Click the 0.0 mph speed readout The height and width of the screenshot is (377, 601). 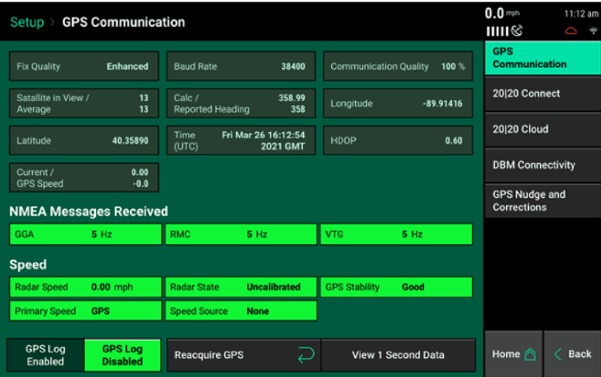(502, 13)
